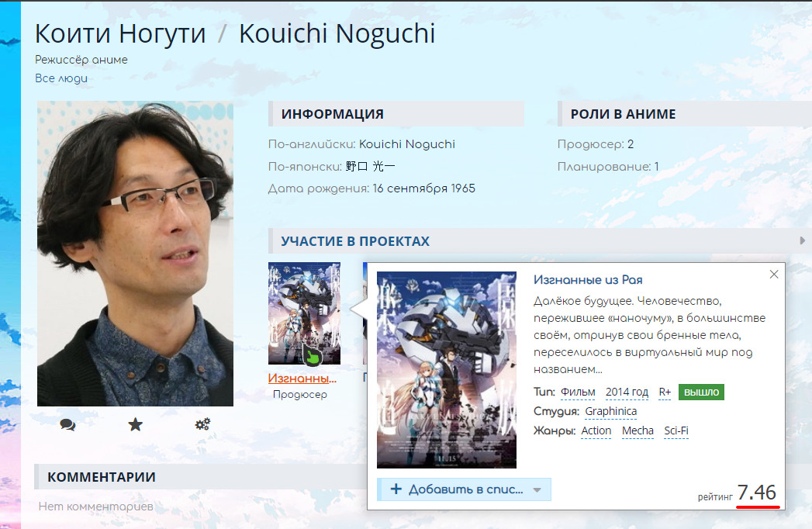The width and height of the screenshot is (812, 529).
Task: Click the 'R+' rating tag
Action: click(665, 392)
